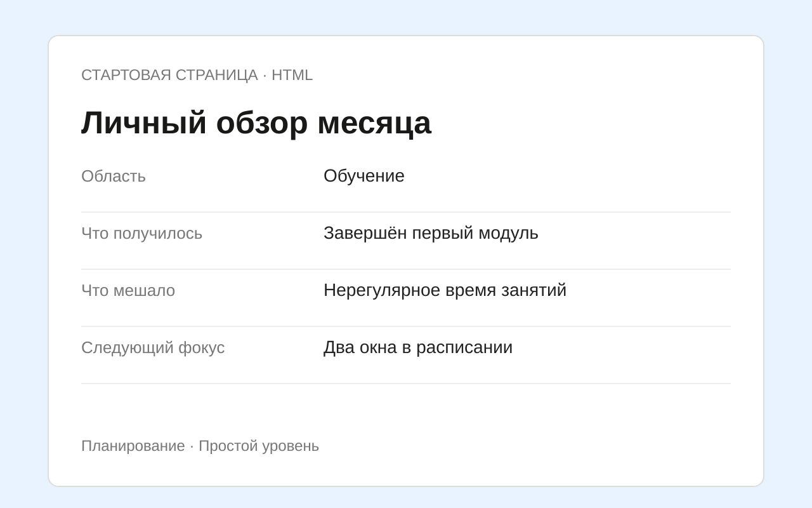Click the "Что мешало" label

(x=128, y=290)
